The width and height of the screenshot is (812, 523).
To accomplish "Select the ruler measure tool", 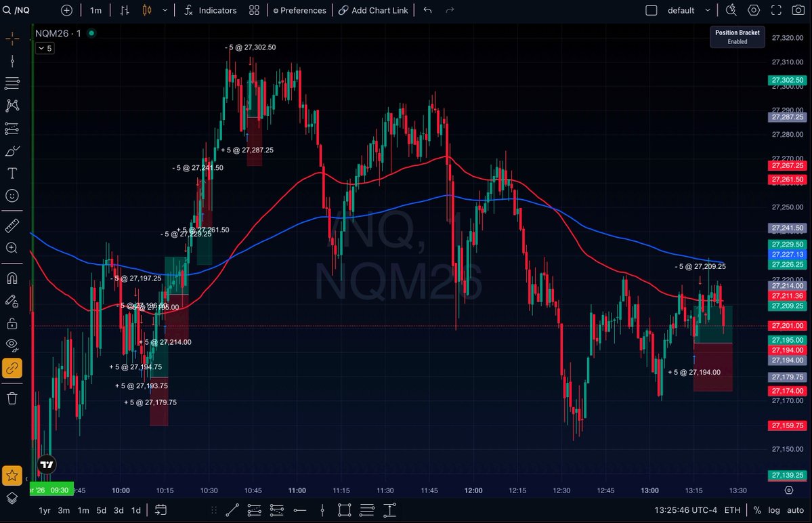I will [x=12, y=225].
